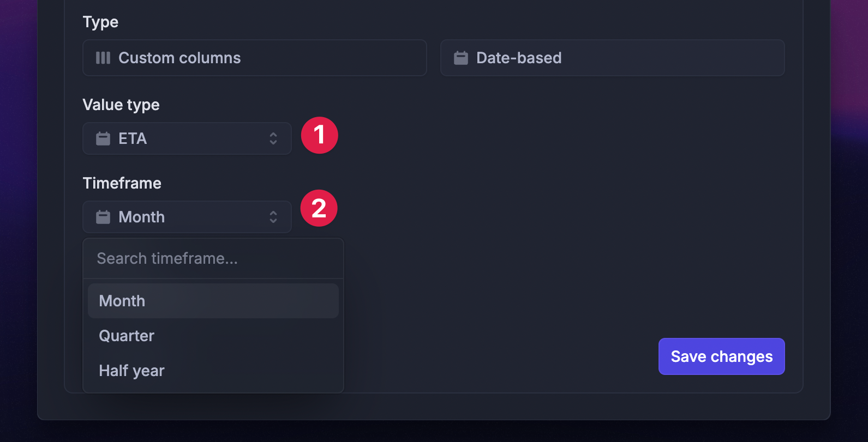
Task: Choose the Date-based type option
Action: 612,58
